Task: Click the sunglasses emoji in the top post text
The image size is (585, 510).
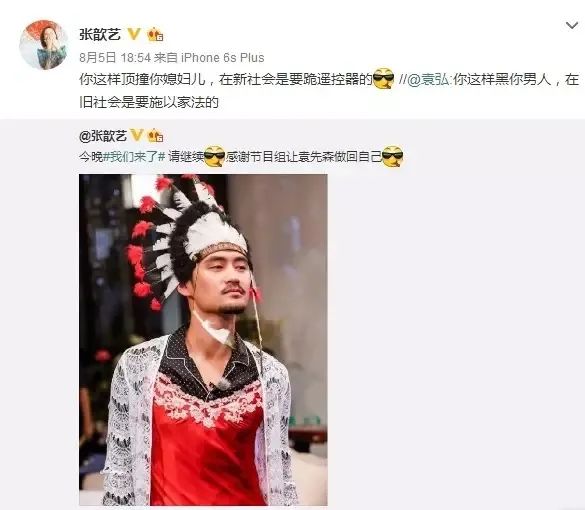Action: click(384, 79)
